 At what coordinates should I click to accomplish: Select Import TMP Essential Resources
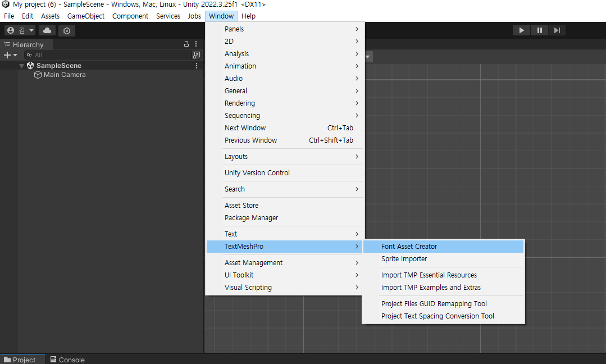443,275
